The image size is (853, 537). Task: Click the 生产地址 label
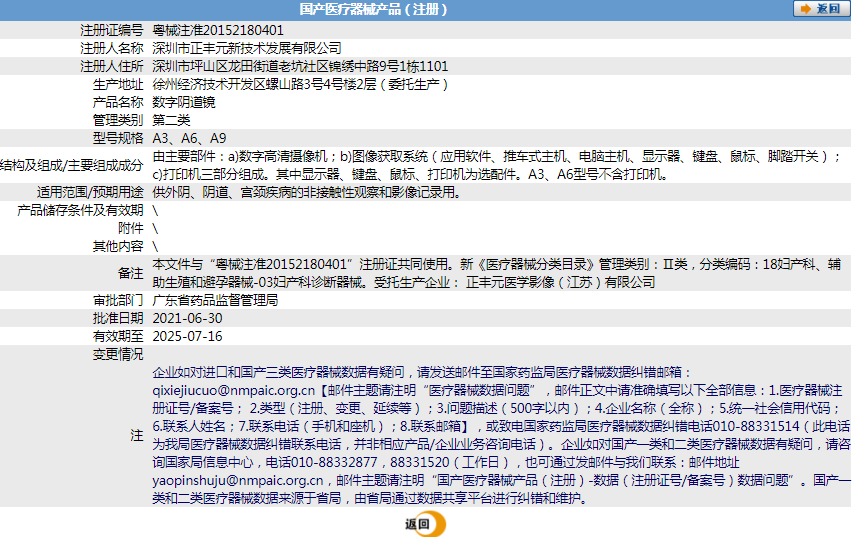tap(118, 84)
